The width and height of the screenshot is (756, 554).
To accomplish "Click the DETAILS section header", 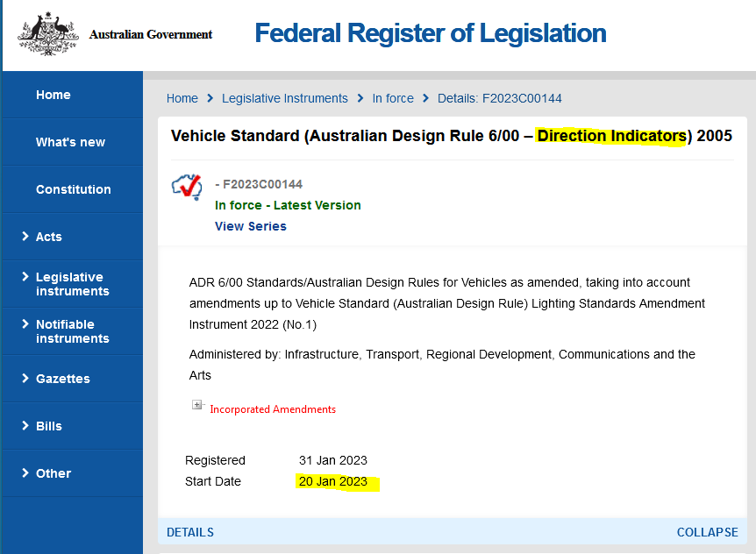I will coord(190,532).
